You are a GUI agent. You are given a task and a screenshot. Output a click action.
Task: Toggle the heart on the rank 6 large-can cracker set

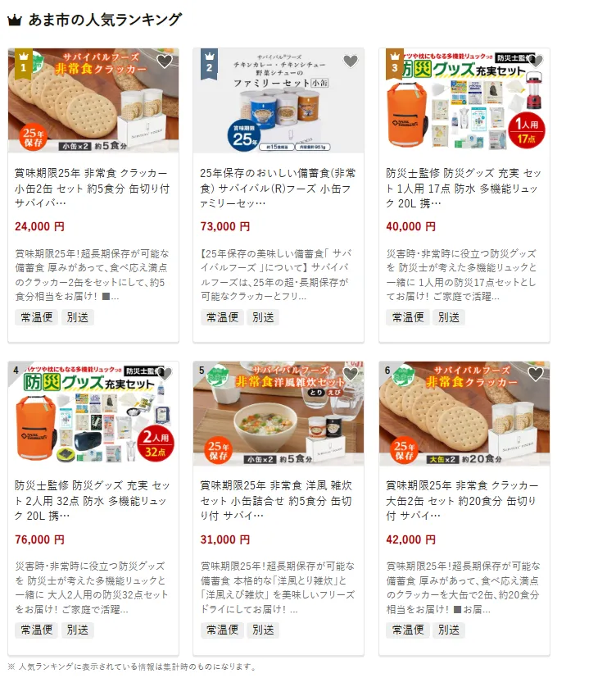click(536, 374)
